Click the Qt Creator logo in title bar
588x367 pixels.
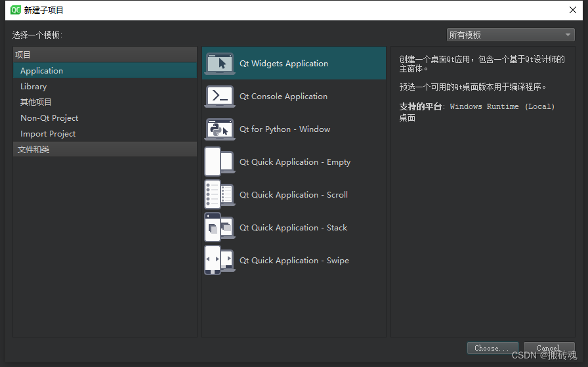tap(16, 10)
